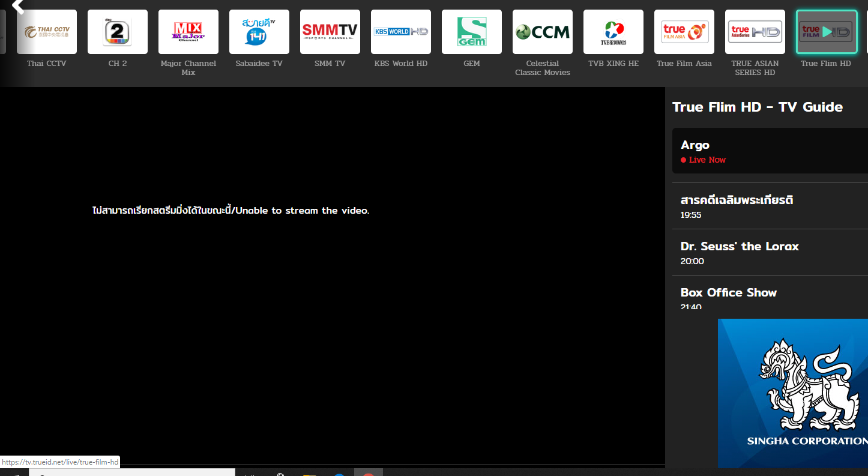Open Dr. Seuss' the Lorax guide entry
The height and width of the screenshot is (476, 868).
coord(770,252)
